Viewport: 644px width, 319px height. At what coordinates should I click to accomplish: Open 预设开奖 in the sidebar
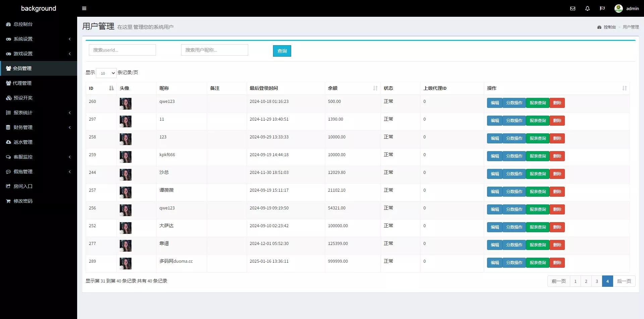[23, 98]
